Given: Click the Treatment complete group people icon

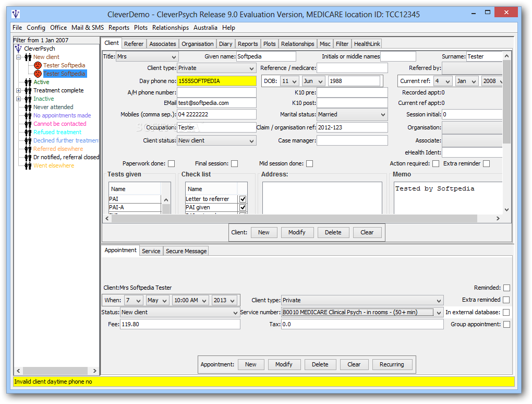Looking at the screenshot, I should click(28, 90).
